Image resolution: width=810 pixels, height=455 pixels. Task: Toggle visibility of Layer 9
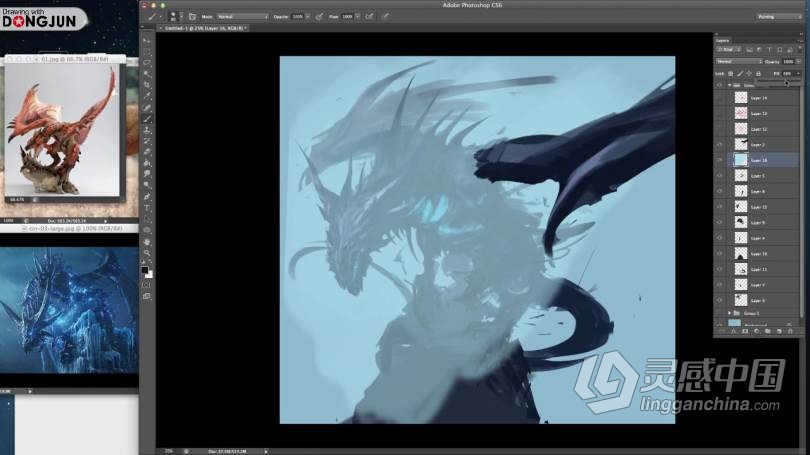click(x=720, y=223)
